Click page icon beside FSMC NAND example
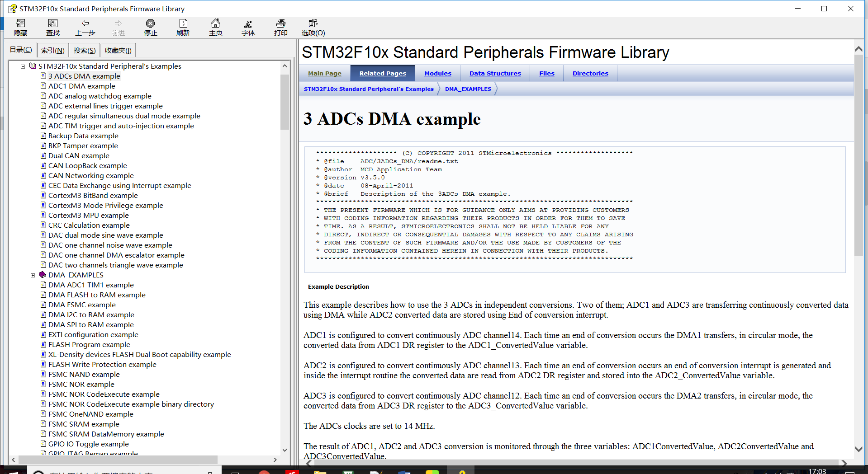The width and height of the screenshot is (868, 474). [x=43, y=374]
